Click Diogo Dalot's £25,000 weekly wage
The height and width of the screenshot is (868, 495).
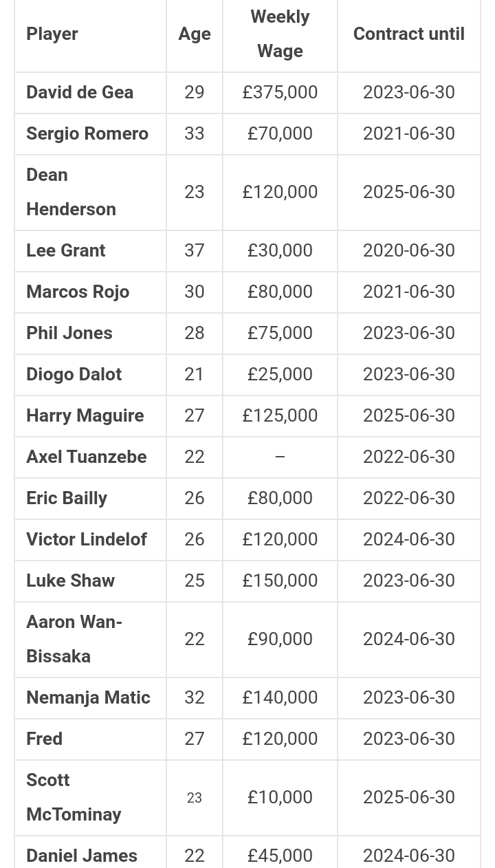280,374
